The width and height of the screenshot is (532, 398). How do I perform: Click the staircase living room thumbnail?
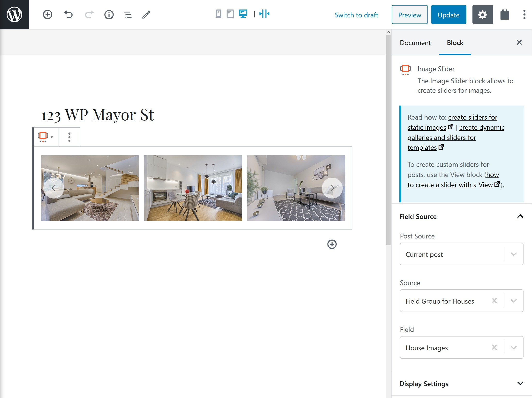[x=90, y=188]
